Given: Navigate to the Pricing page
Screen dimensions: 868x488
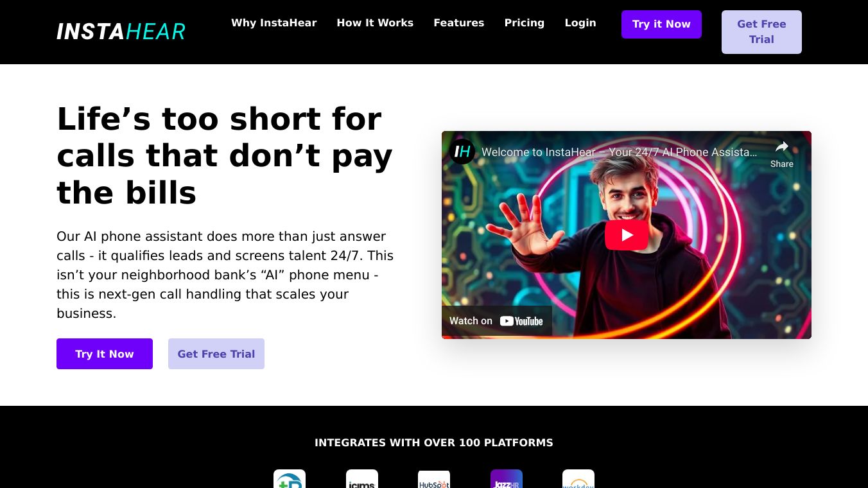Looking at the screenshot, I should click(x=525, y=23).
